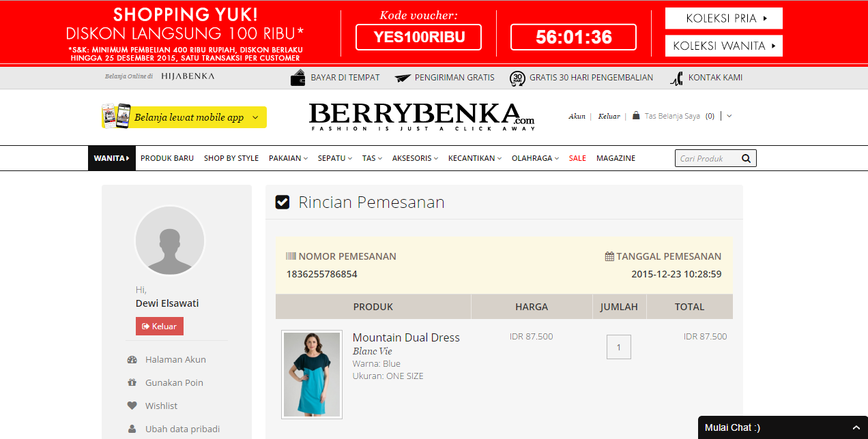Open the Ubah data pribadi sidebar link
868x439 pixels.
click(x=182, y=429)
